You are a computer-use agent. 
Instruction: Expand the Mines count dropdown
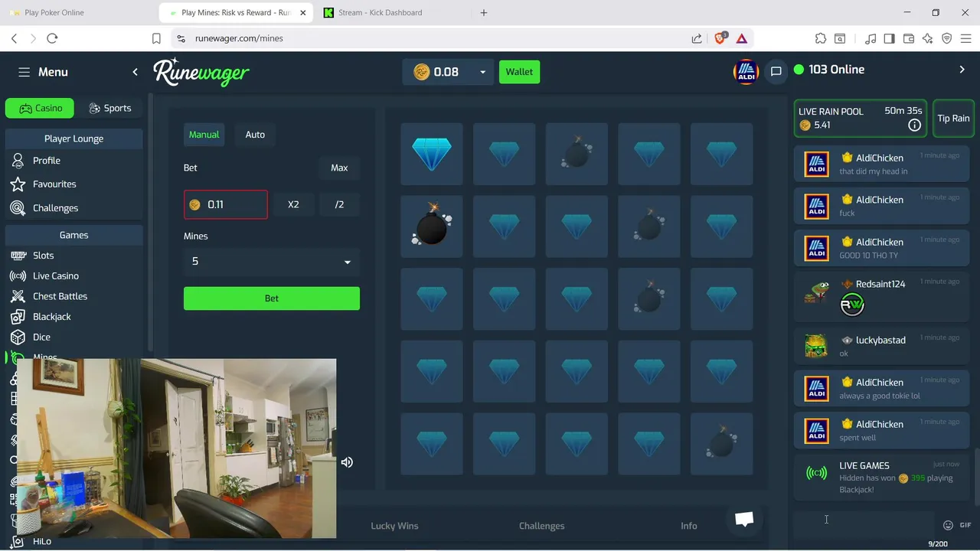point(272,262)
